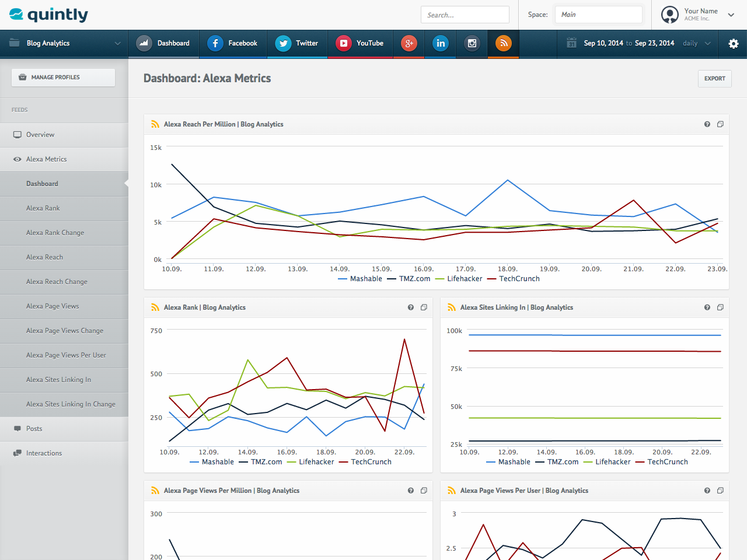This screenshot has width=747, height=560.
Task: Click into the Search field
Action: point(465,15)
